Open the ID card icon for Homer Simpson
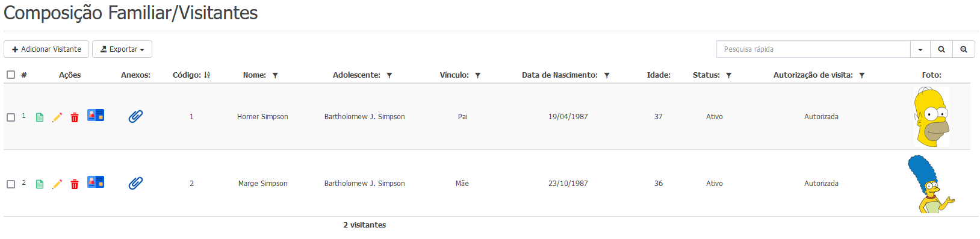 (x=96, y=115)
